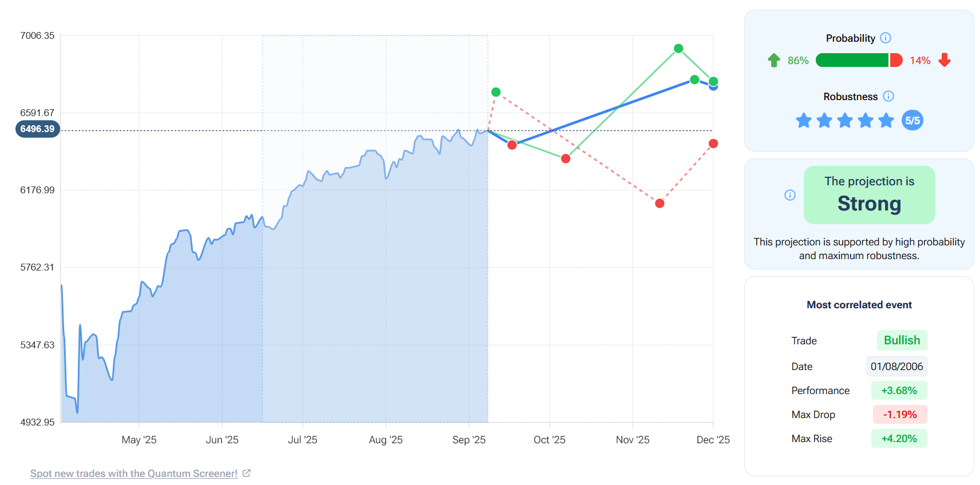This screenshot has width=980, height=485.
Task: Click the +4.20% Max Rise badge
Action: tap(899, 438)
